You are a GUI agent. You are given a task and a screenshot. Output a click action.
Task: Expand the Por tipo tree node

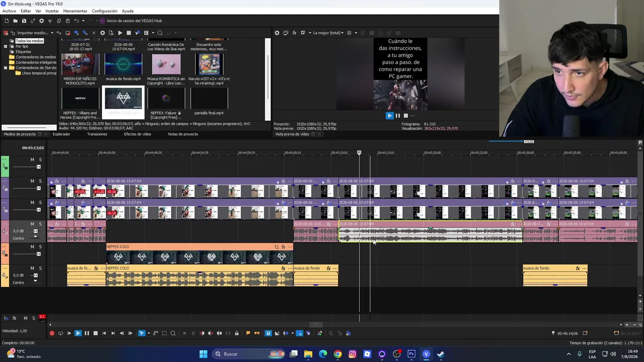(6, 46)
